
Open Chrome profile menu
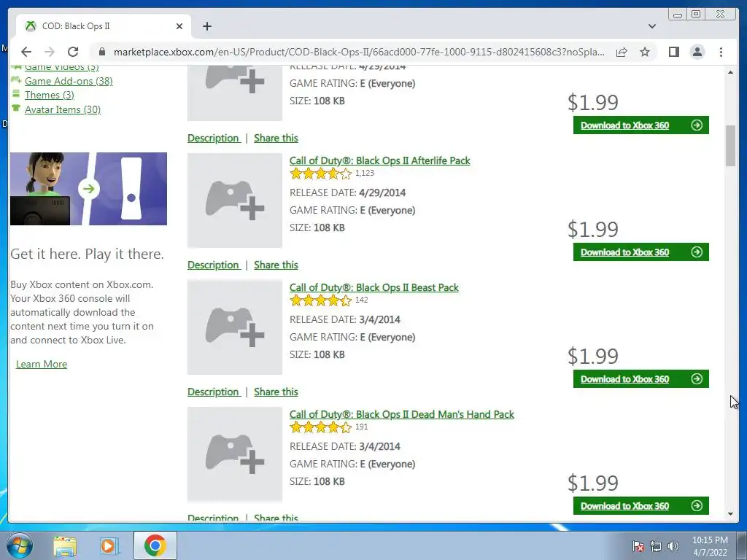tap(697, 52)
